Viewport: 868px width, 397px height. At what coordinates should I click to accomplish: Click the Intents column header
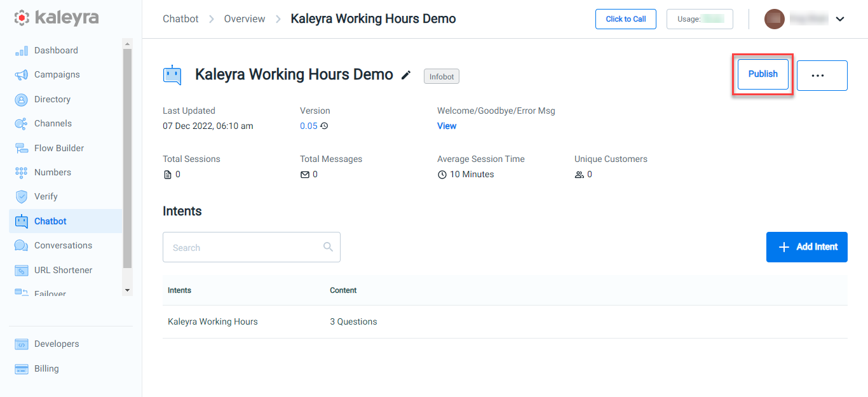(x=179, y=290)
